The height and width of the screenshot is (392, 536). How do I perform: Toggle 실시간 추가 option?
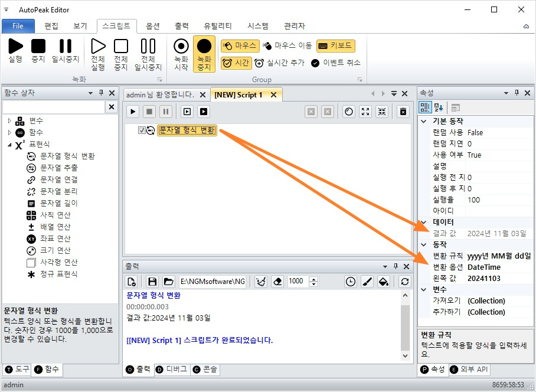(x=279, y=63)
